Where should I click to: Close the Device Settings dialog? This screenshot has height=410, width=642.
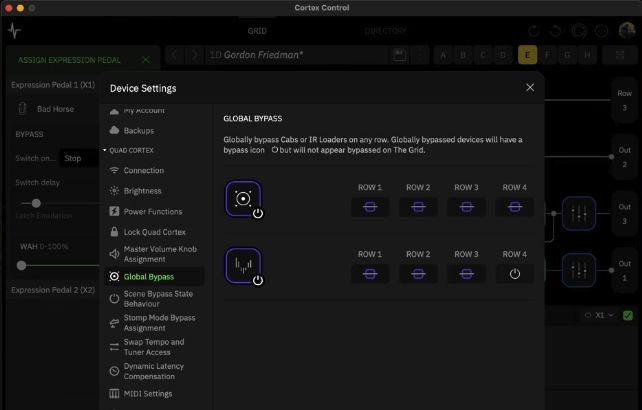click(530, 88)
